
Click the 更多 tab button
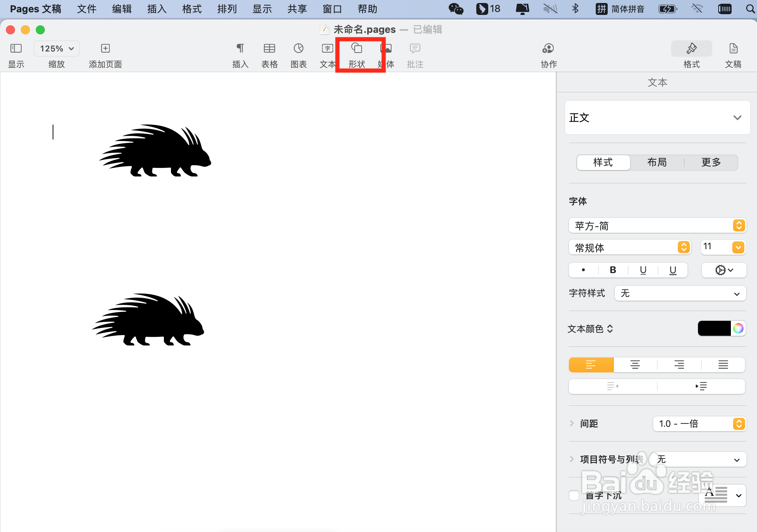tap(711, 162)
